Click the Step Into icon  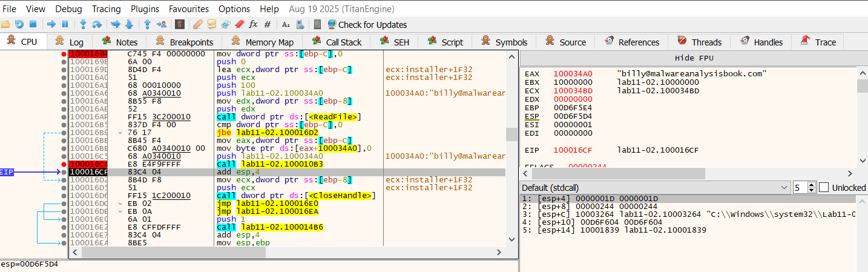coord(83,24)
